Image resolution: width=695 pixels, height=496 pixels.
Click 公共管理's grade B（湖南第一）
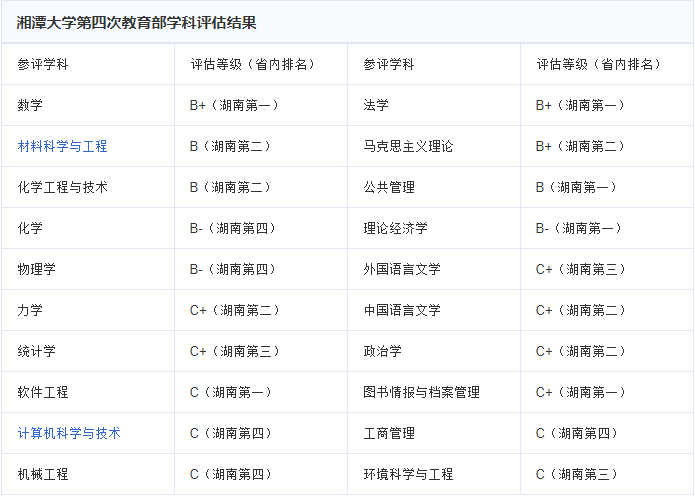[576, 187]
